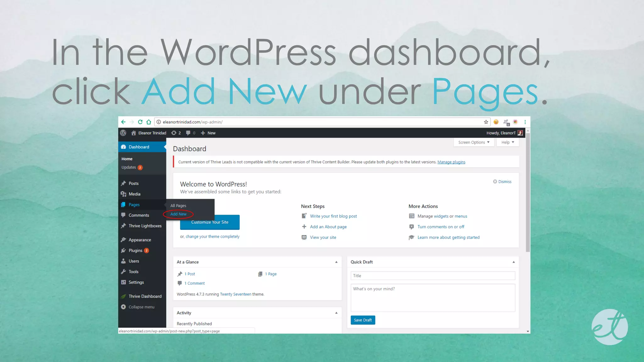Click View your site link

(x=323, y=238)
